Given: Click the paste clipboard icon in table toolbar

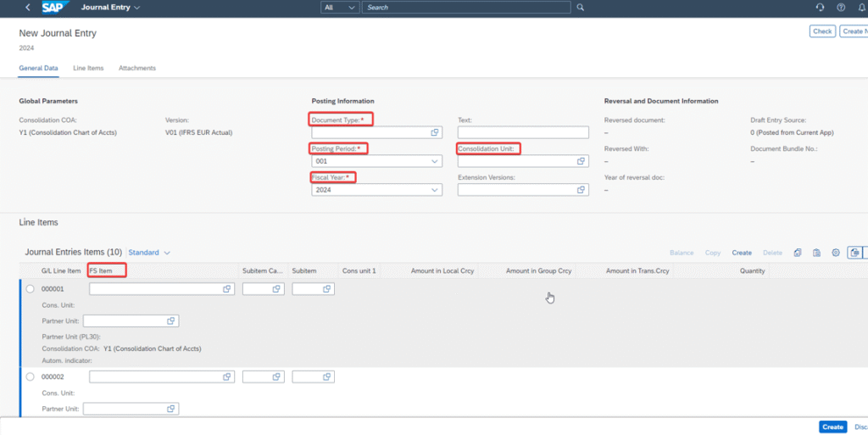Looking at the screenshot, I should click(x=816, y=253).
